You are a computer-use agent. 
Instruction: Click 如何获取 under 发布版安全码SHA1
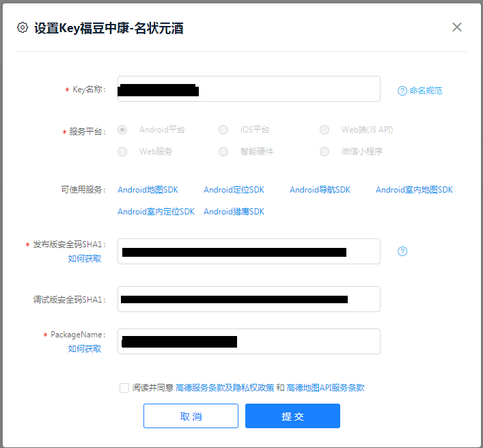click(x=85, y=258)
